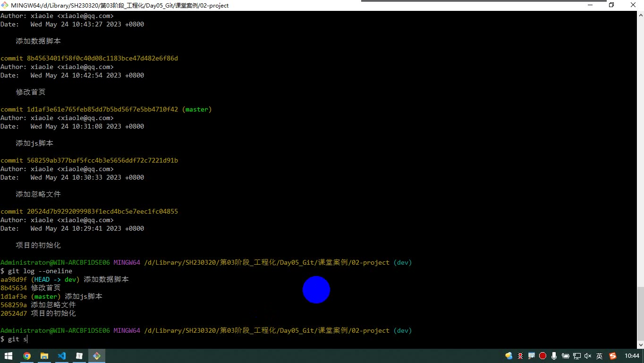Open the Typora T icon on taskbar
Viewport: 644px width, 363px height.
(79, 356)
